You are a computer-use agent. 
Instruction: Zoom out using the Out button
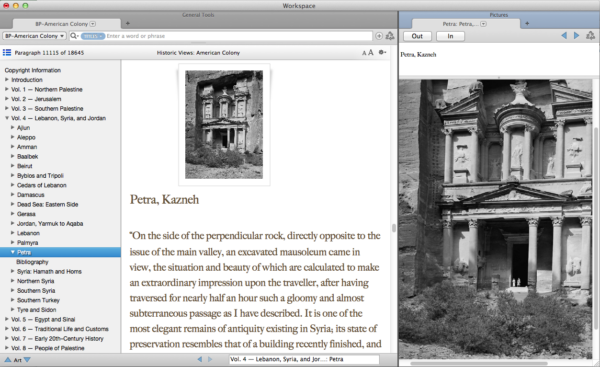tap(417, 36)
